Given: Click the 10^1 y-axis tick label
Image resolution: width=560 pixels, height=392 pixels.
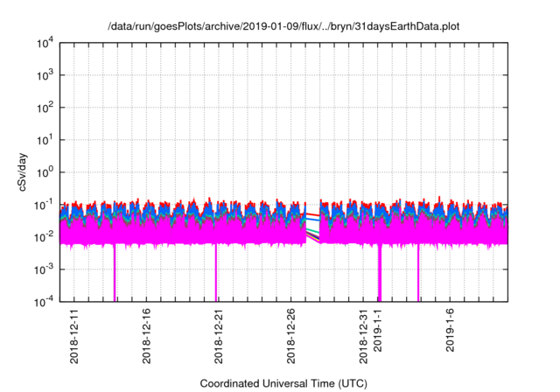Looking at the screenshot, I should point(45,140).
